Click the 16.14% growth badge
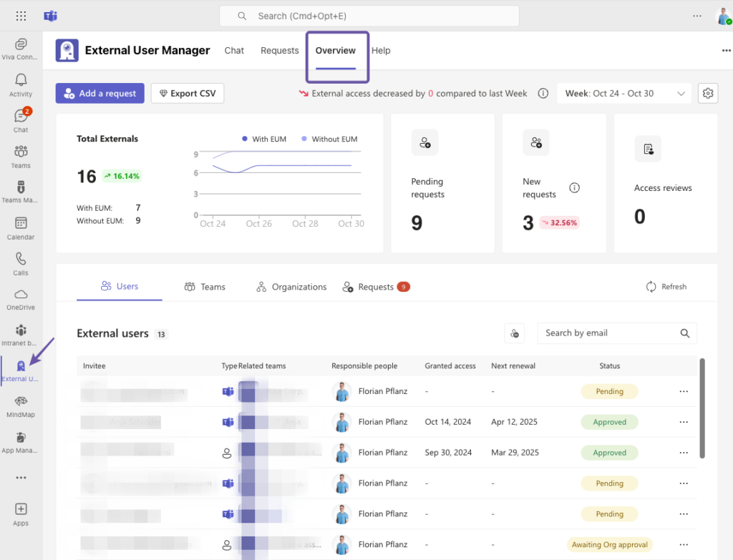 coord(122,176)
